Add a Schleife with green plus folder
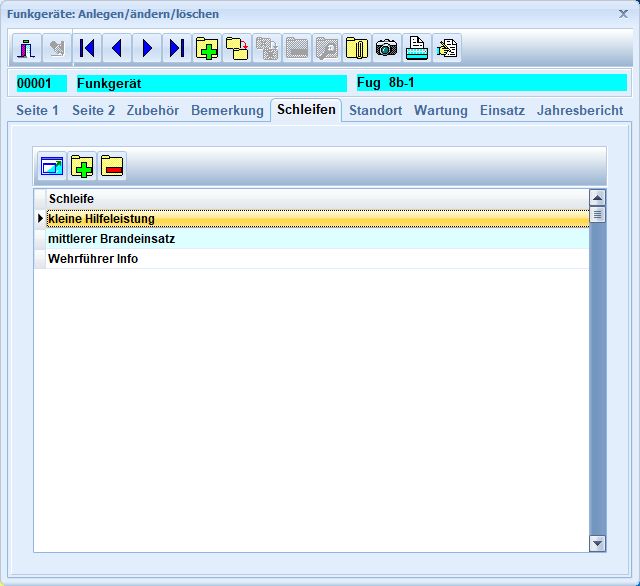 (x=82, y=166)
